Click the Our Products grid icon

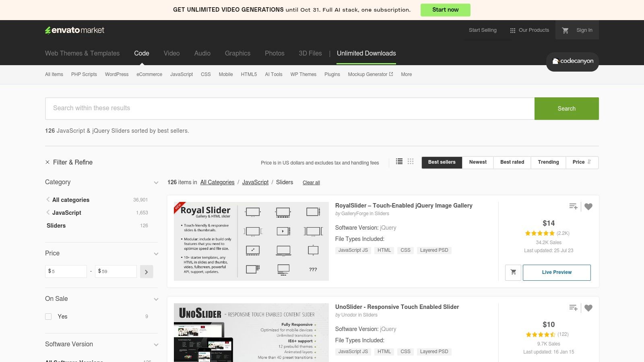(512, 30)
